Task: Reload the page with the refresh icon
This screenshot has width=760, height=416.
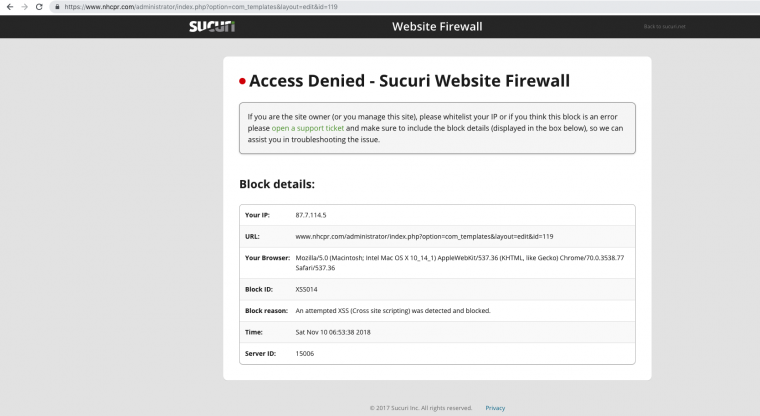Action: [x=39, y=6]
